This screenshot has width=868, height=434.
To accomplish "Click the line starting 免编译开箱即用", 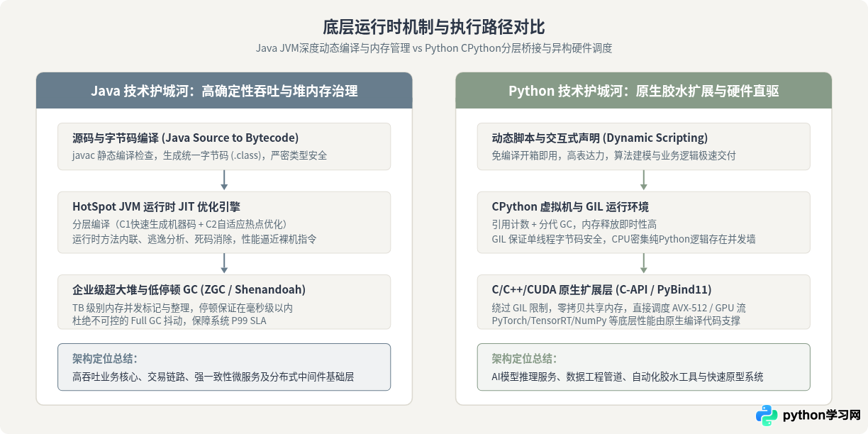I will 614,155.
